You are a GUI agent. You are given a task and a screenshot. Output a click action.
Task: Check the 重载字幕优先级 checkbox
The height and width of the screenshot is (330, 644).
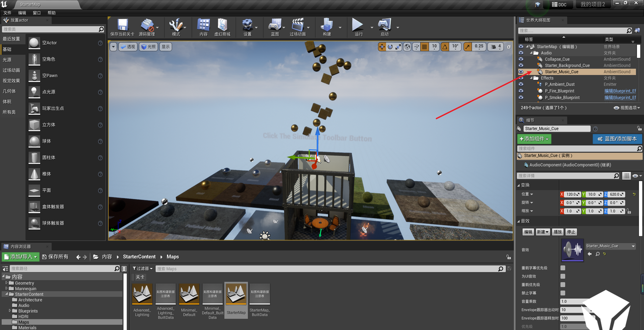point(563,268)
